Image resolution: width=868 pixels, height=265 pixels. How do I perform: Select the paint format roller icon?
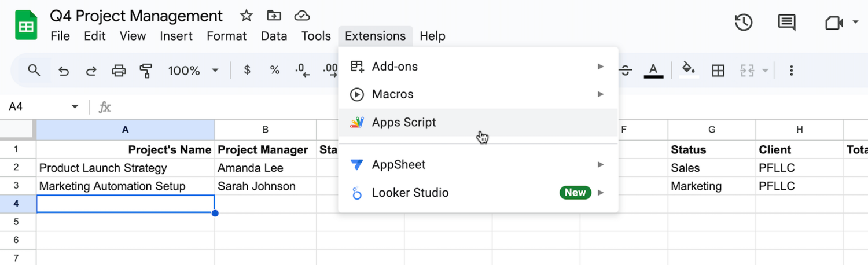[x=146, y=71]
